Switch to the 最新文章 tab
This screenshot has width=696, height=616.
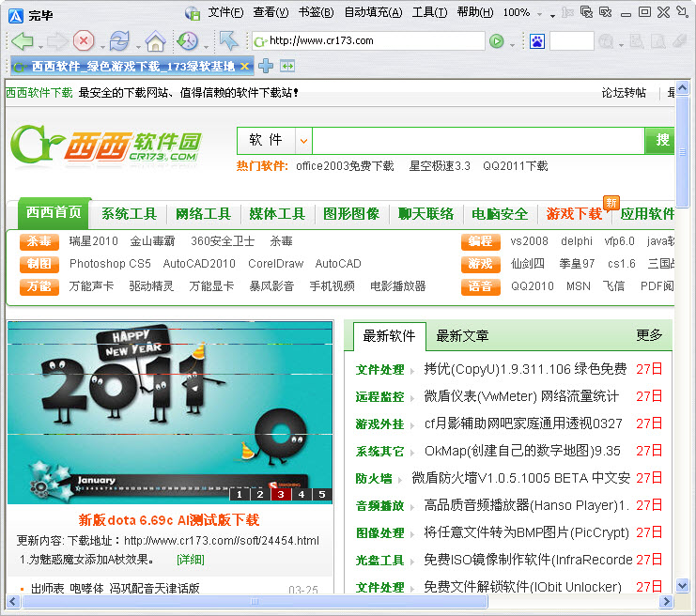click(462, 335)
